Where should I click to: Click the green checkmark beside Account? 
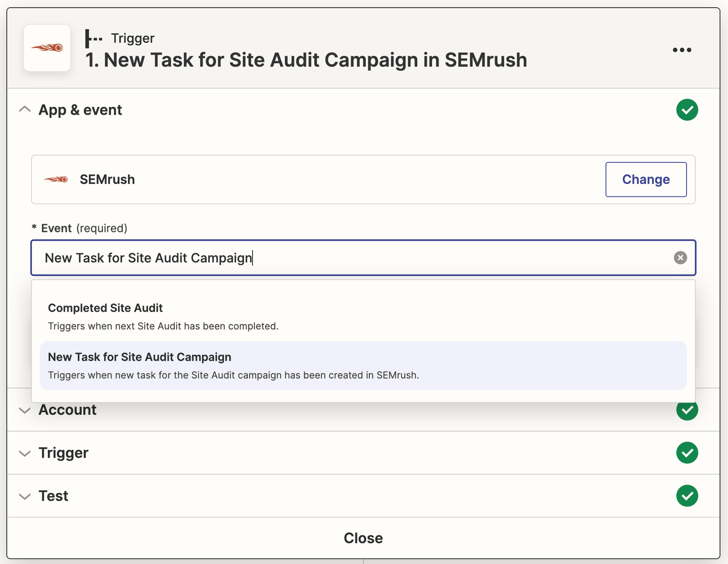point(687,410)
